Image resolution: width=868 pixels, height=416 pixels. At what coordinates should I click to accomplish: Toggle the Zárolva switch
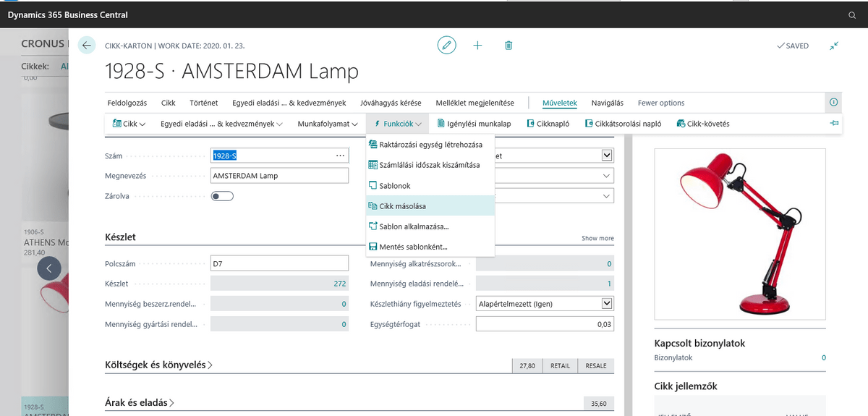222,196
